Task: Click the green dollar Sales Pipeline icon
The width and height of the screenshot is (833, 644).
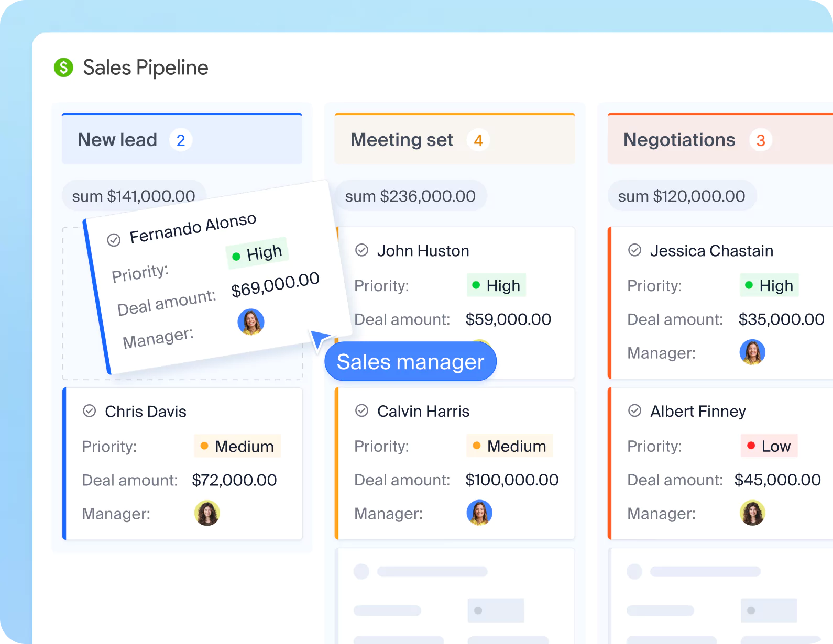Action: pyautogui.click(x=63, y=68)
